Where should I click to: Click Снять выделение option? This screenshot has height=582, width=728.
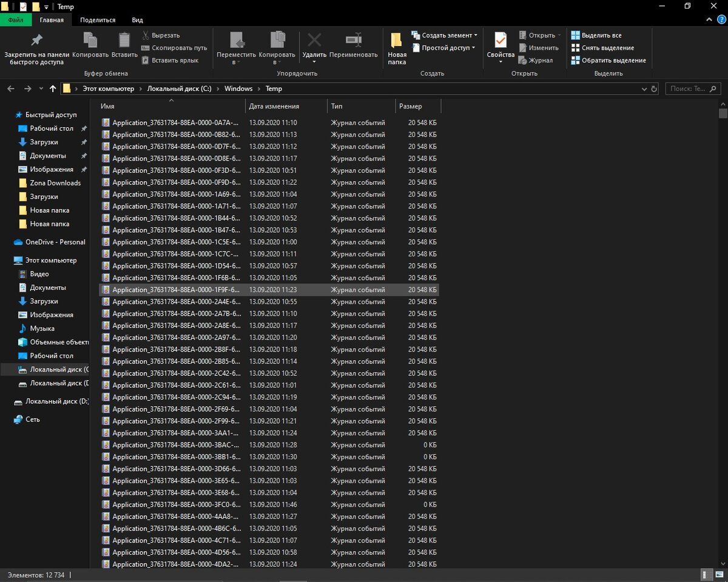(602, 48)
